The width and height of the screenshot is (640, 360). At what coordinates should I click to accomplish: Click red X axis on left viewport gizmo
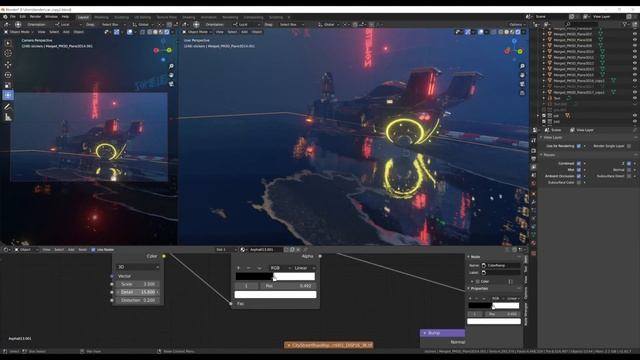(156, 50)
